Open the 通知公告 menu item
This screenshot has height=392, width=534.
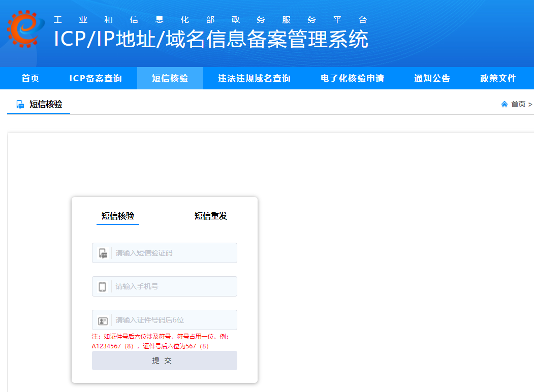432,78
